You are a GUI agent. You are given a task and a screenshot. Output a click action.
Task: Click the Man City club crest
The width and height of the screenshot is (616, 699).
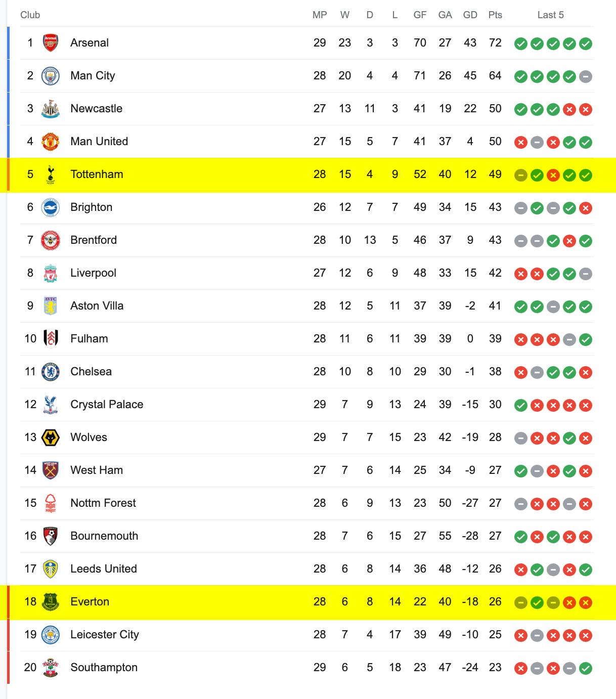pyautogui.click(x=50, y=76)
